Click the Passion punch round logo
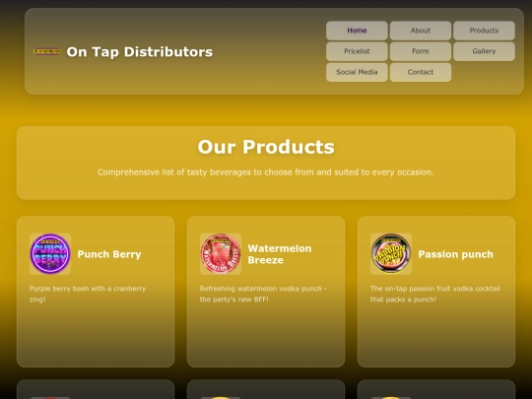 391,254
